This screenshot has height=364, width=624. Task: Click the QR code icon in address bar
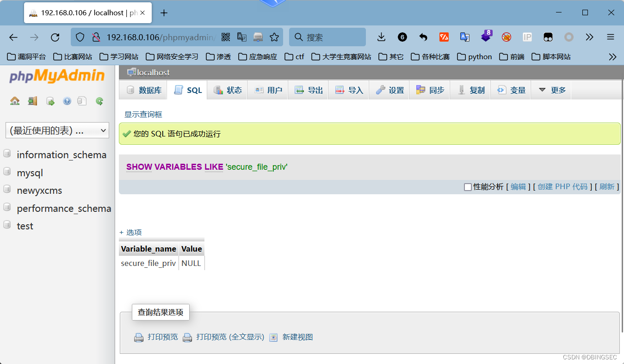point(226,37)
